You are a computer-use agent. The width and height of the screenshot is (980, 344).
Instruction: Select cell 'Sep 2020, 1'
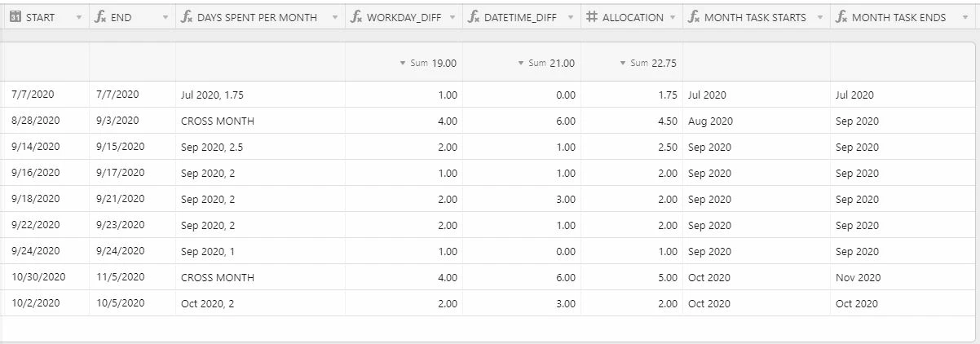click(x=260, y=251)
